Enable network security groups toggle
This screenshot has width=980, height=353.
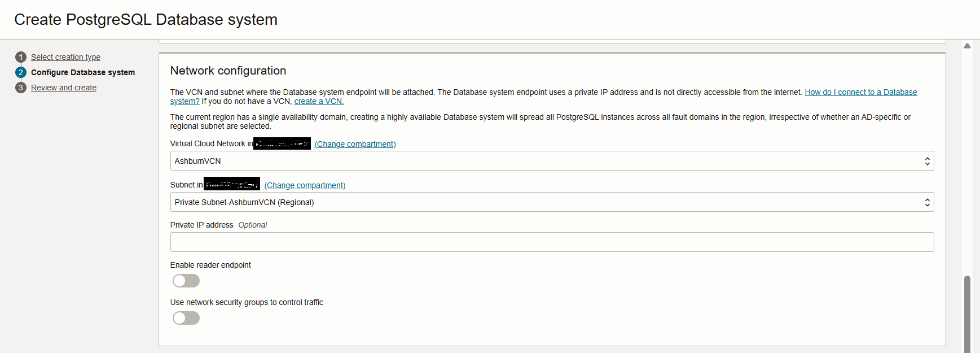tap(186, 318)
